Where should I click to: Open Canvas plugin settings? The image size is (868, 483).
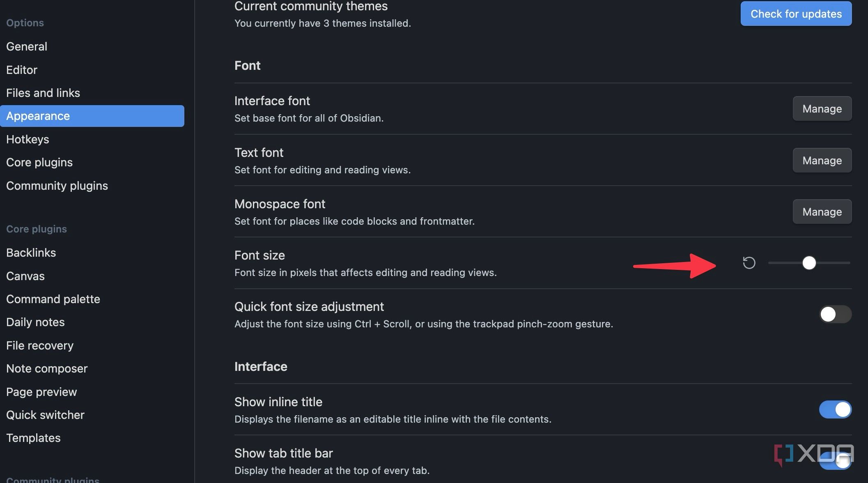coord(25,276)
